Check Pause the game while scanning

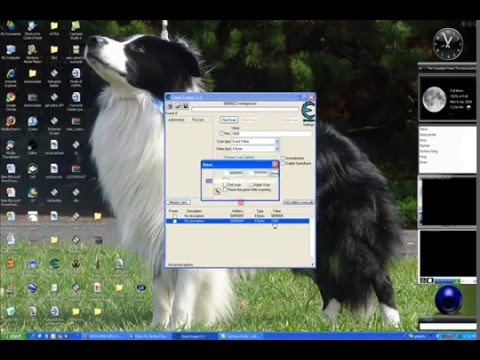225,190
